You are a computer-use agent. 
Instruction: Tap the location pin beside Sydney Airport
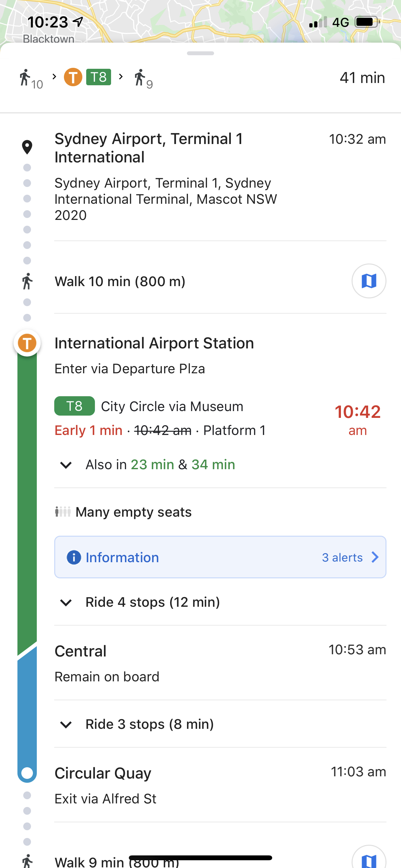27,147
